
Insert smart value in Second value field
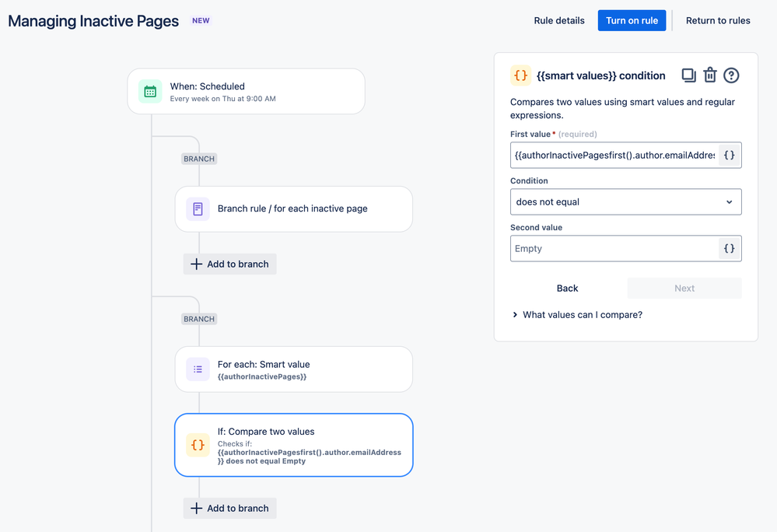[730, 248]
